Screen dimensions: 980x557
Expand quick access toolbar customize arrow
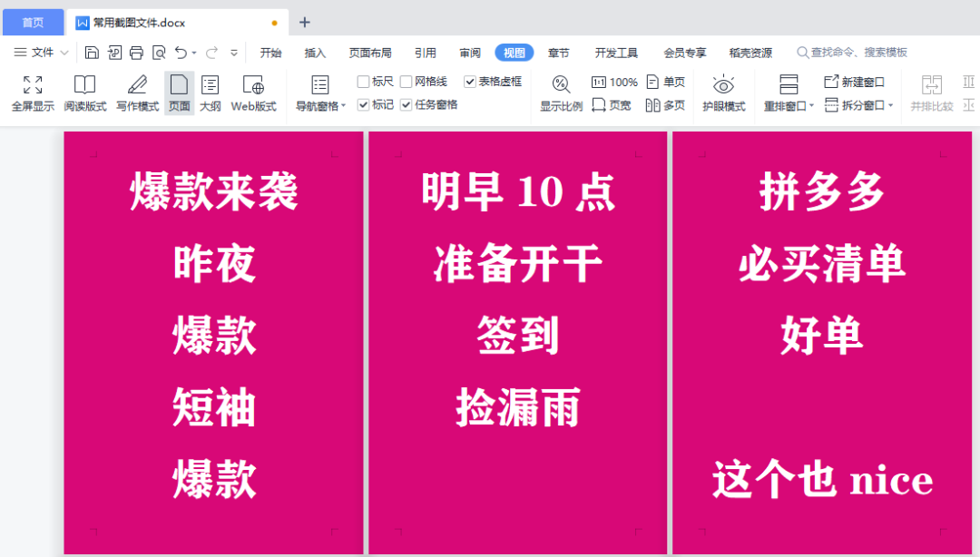[234, 54]
